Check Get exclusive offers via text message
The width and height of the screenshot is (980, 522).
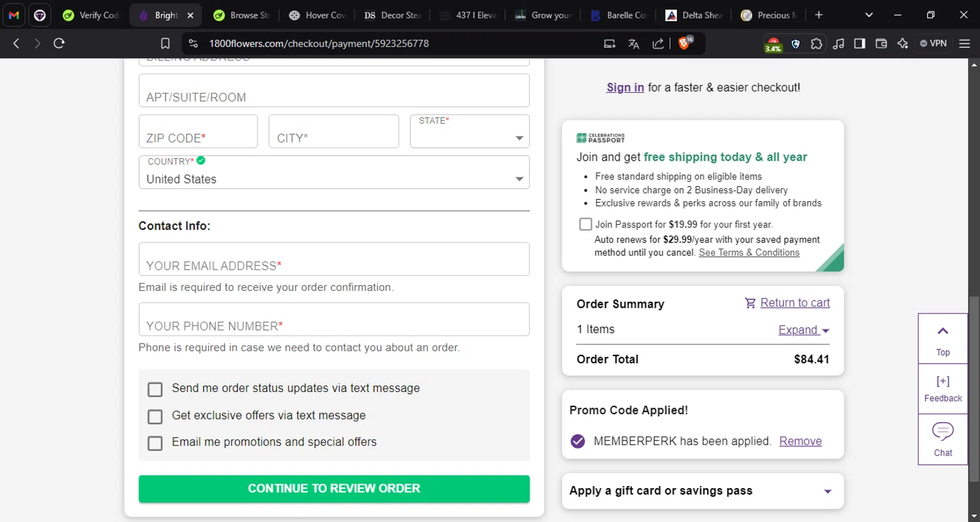(x=155, y=417)
